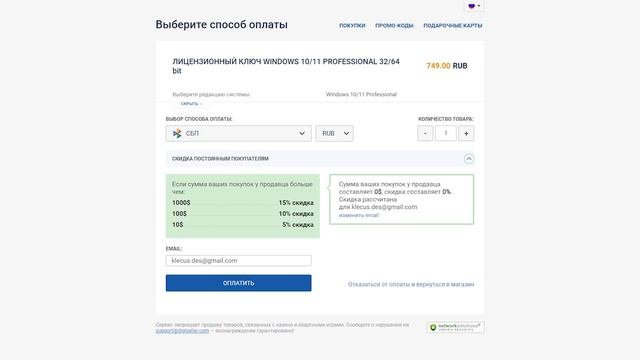
Task: Click the Network Solutions security badge
Action: pos(455,327)
